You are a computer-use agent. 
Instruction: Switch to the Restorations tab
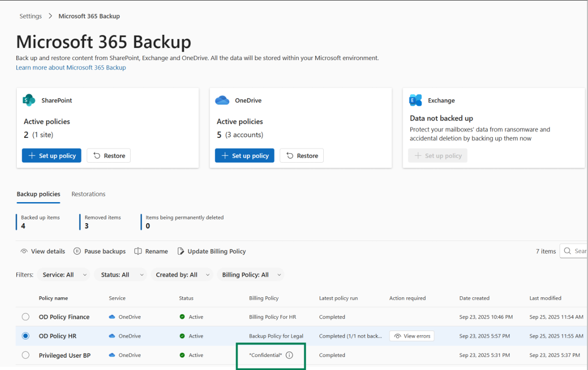click(88, 194)
